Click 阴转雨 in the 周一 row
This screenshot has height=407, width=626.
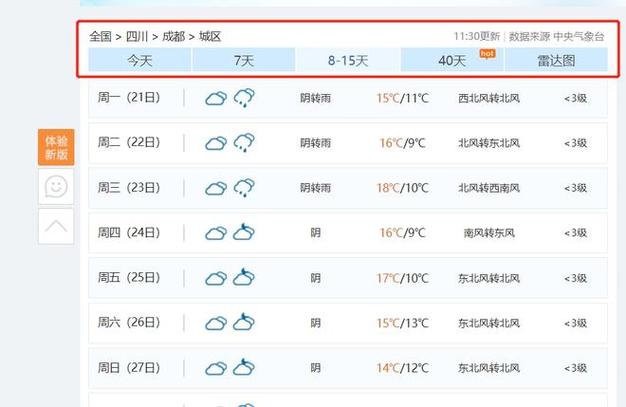[315, 98]
